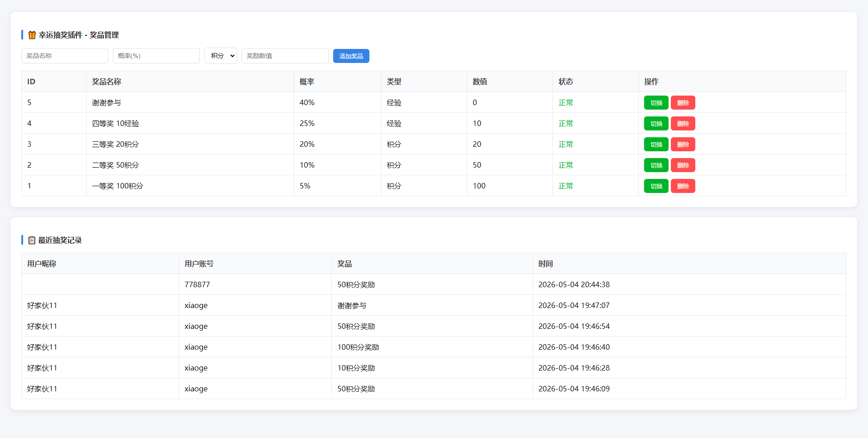This screenshot has width=868, height=438.
Task: Click timestamp 2026-05-04 19:46:54
Action: [x=574, y=326]
